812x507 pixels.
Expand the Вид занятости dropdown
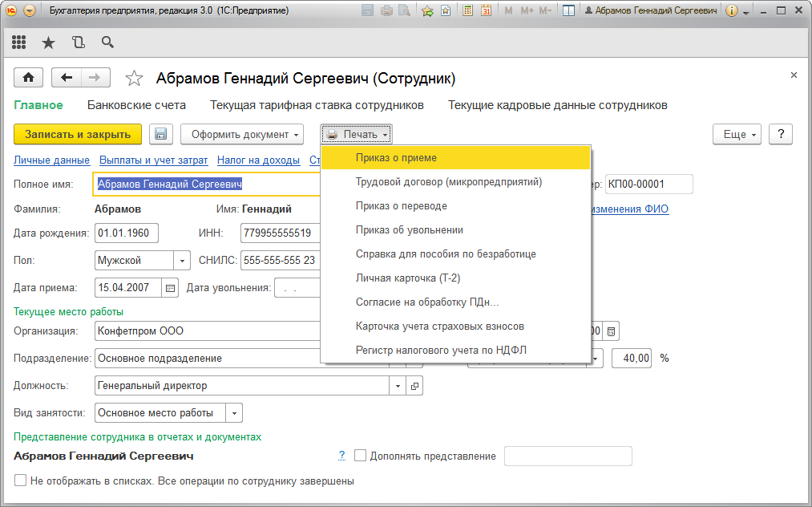coord(234,413)
